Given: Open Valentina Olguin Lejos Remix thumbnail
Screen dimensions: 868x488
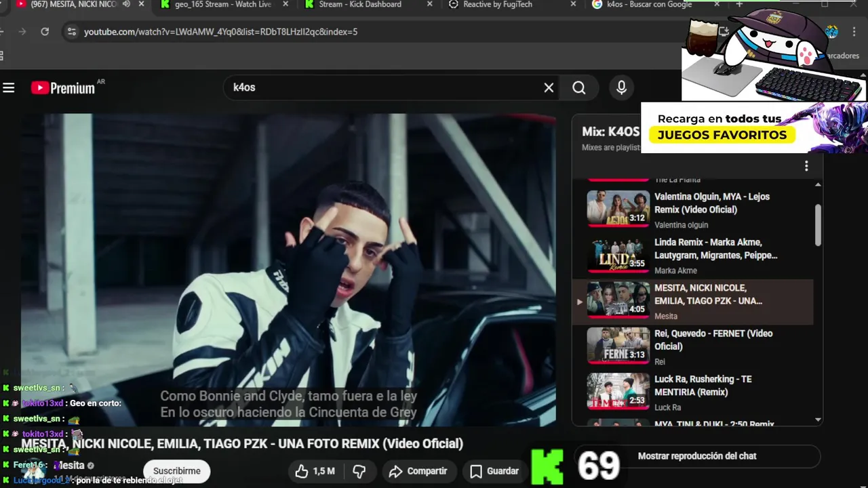Looking at the screenshot, I should [x=618, y=207].
